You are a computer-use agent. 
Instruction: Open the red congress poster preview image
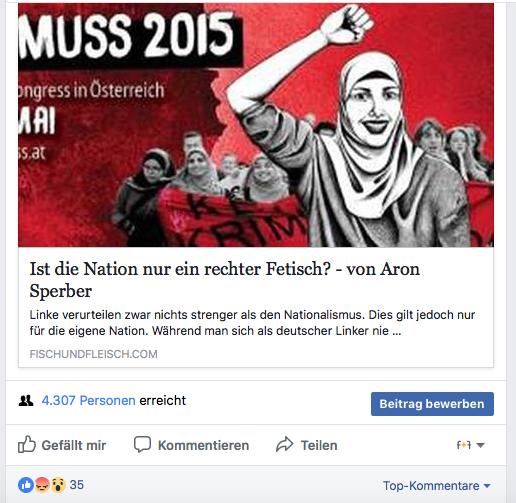pyautogui.click(x=256, y=125)
